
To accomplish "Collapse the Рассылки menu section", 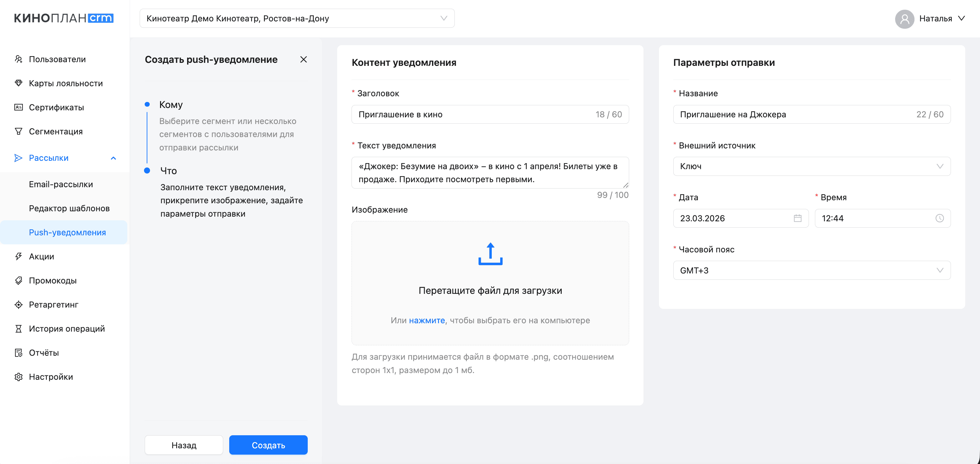I will click(x=113, y=158).
